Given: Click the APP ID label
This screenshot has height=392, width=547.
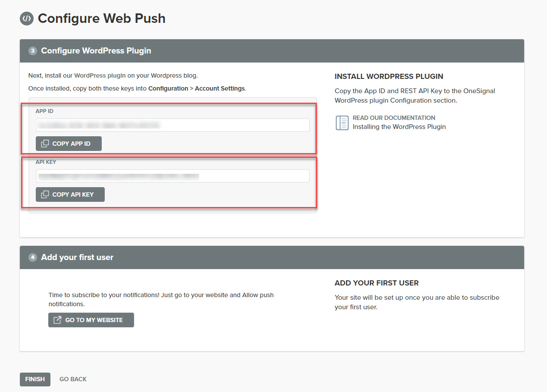Looking at the screenshot, I should tap(44, 111).
